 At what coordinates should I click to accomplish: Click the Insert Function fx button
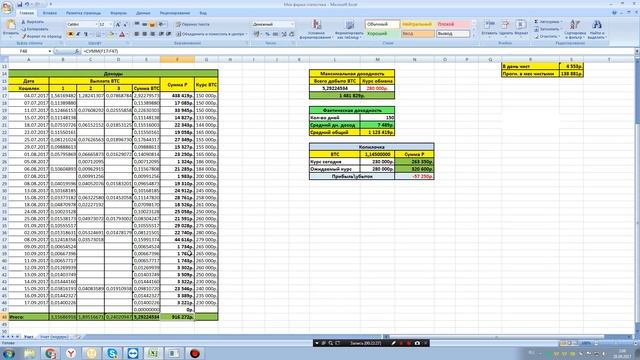(x=77, y=51)
